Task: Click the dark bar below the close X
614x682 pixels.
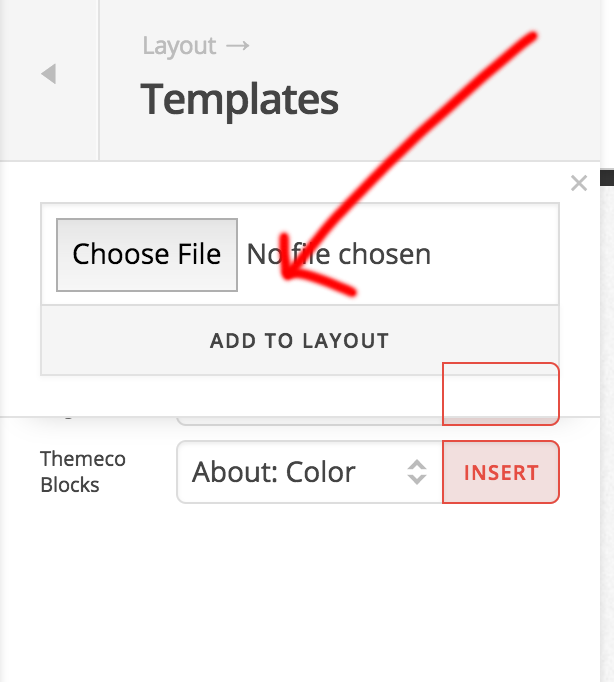Action: click(606, 177)
